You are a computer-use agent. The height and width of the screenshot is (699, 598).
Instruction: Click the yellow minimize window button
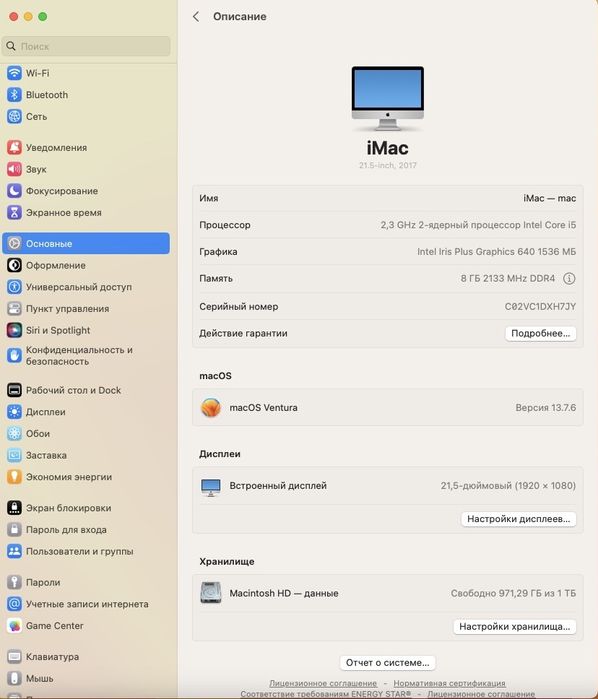pos(28,16)
